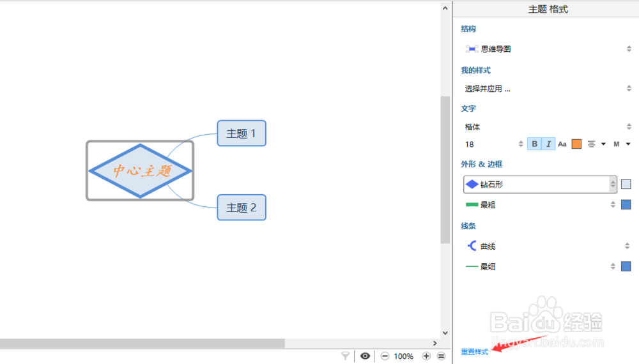Select the 中心主题 diamond node

pyautogui.click(x=140, y=171)
